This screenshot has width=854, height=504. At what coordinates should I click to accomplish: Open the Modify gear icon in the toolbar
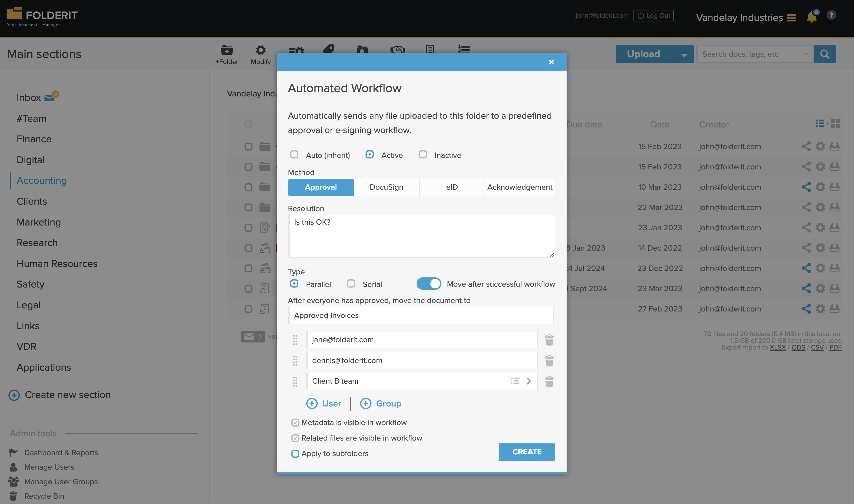click(x=260, y=50)
